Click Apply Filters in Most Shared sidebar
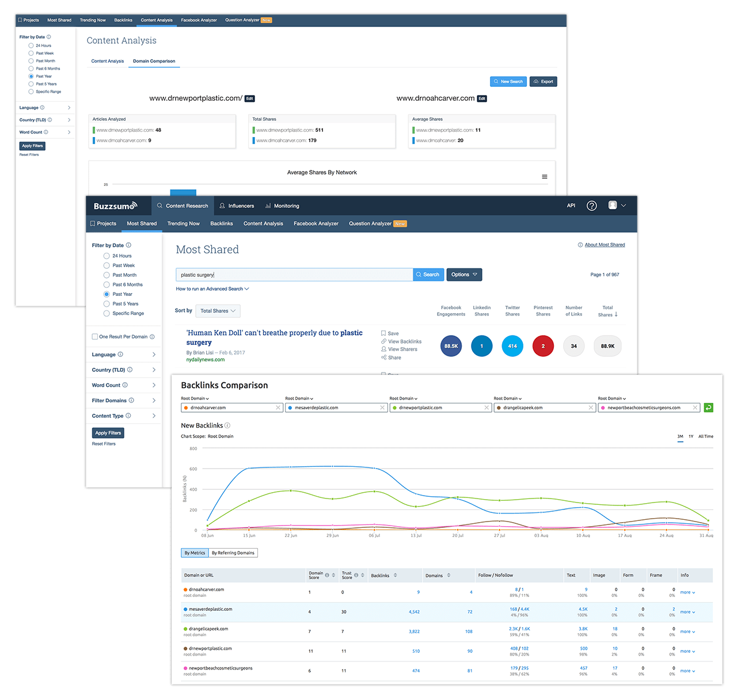Viewport: 737px width, 700px height. pos(108,433)
